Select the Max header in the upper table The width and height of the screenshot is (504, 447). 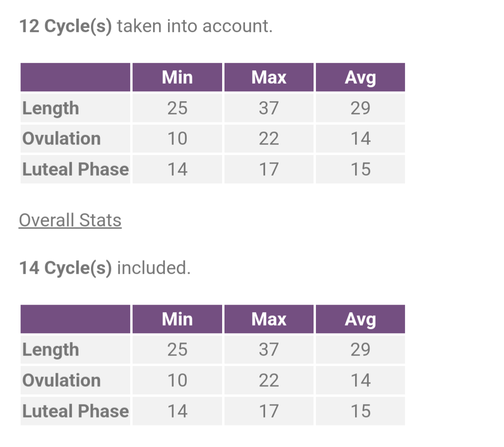pos(269,77)
